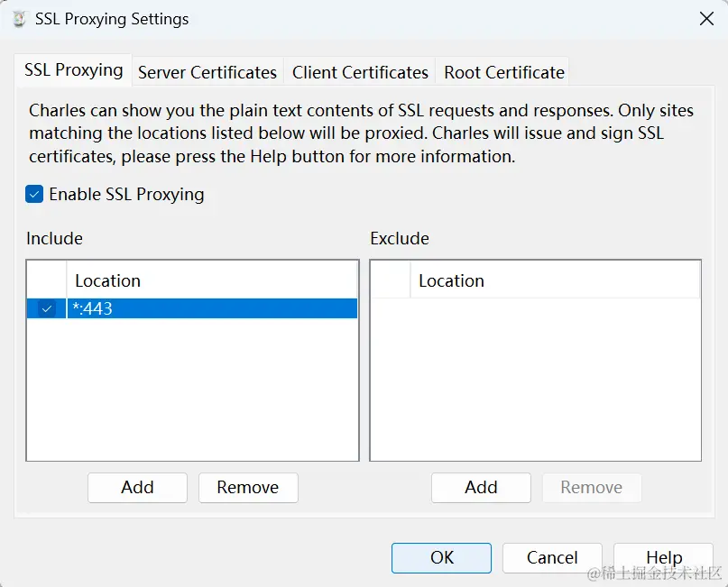Cancel the SSL Proxying Settings dialog
Viewport: 728px width, 587px height.
[x=552, y=558]
